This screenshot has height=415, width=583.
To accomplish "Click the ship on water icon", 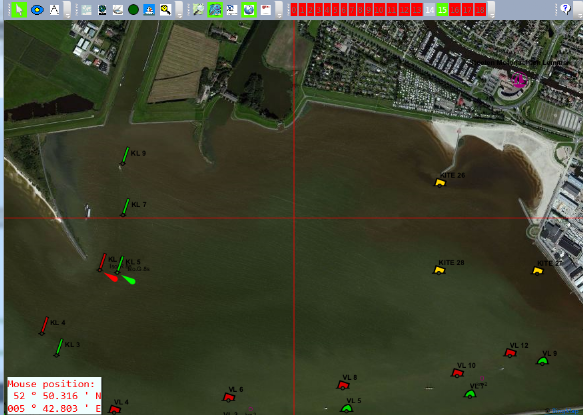I will point(149,10).
